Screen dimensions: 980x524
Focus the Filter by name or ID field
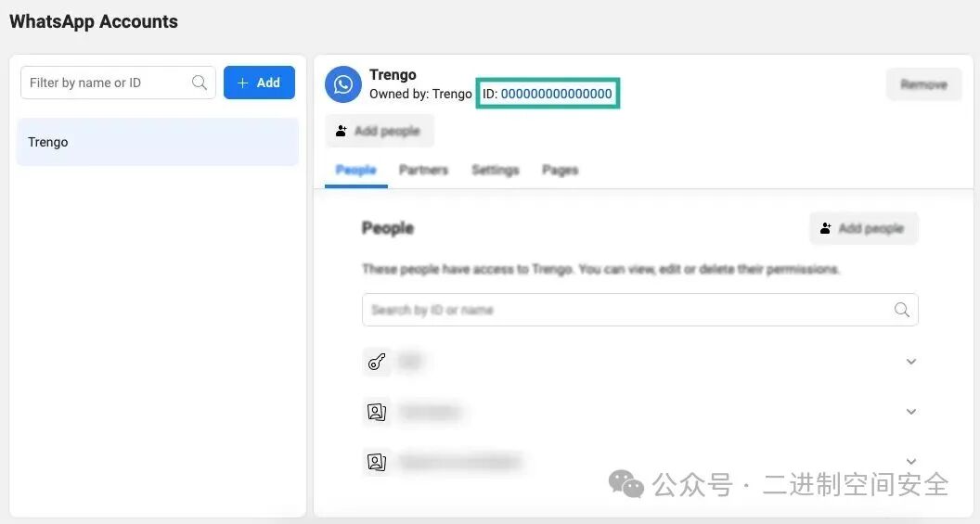pyautogui.click(x=118, y=83)
